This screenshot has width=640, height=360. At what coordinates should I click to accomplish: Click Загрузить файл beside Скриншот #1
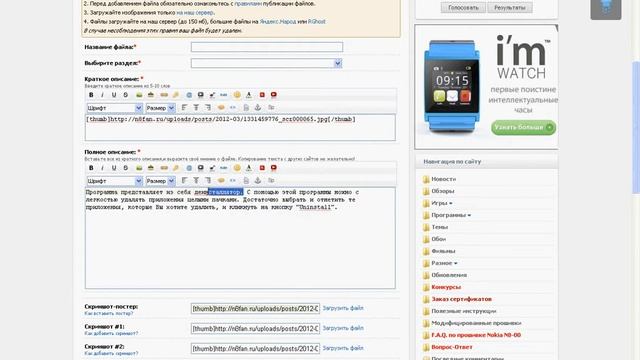click(x=343, y=328)
